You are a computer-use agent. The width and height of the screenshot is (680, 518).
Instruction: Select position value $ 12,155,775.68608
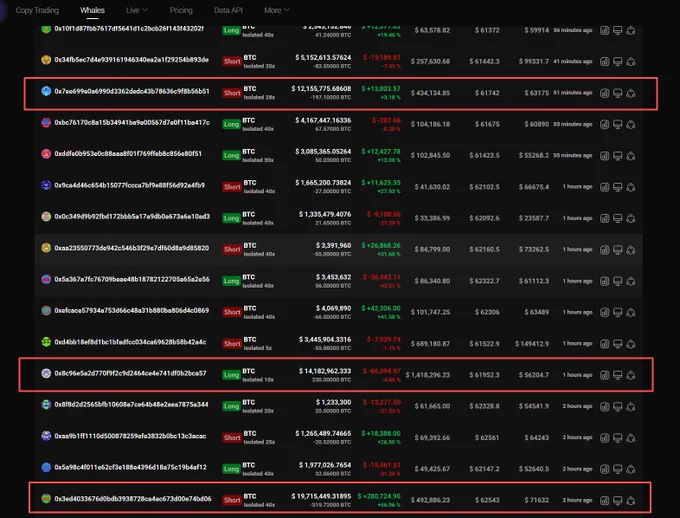pyautogui.click(x=321, y=89)
